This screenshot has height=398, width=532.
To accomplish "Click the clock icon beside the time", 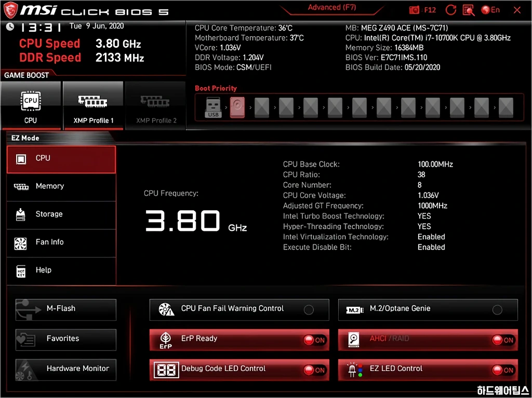I will point(10,26).
